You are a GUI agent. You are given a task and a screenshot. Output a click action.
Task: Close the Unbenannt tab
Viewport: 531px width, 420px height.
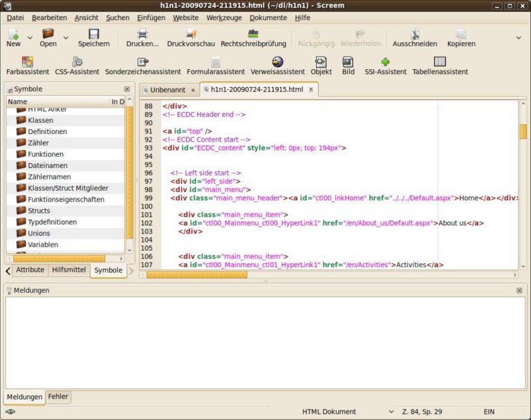(193, 90)
